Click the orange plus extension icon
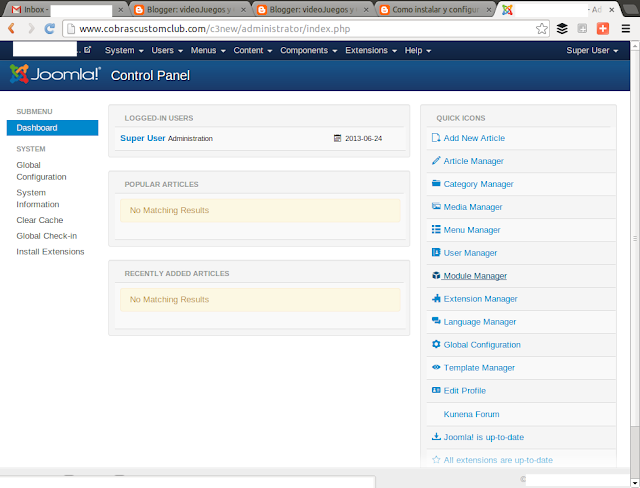The image size is (640, 488). [x=603, y=28]
